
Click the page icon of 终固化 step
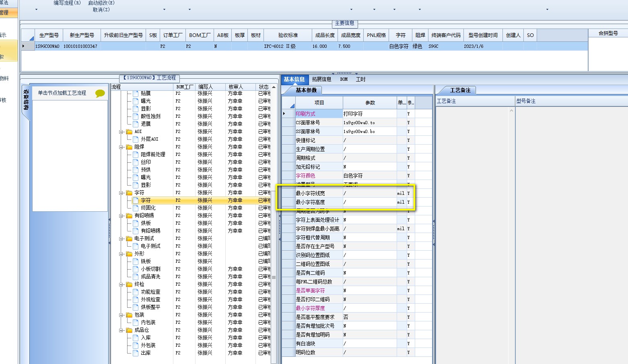[x=136, y=208]
